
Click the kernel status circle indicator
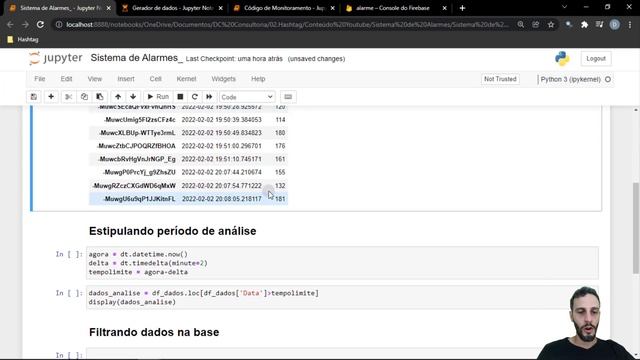coord(608,80)
